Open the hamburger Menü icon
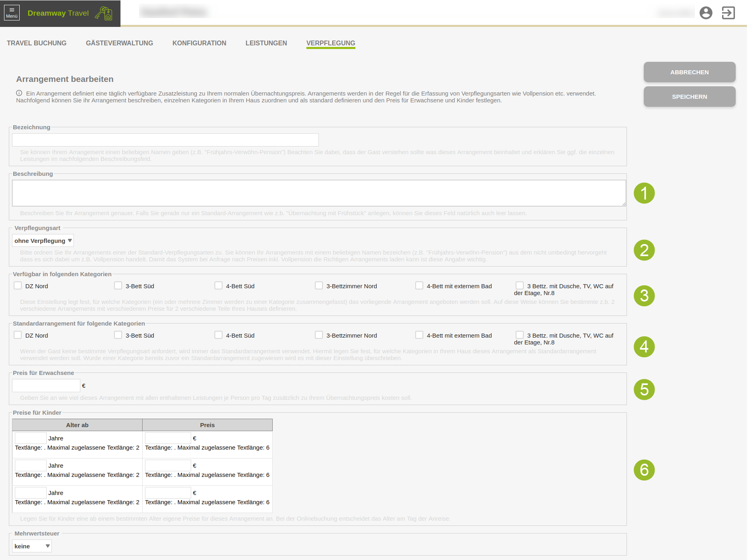 point(12,13)
